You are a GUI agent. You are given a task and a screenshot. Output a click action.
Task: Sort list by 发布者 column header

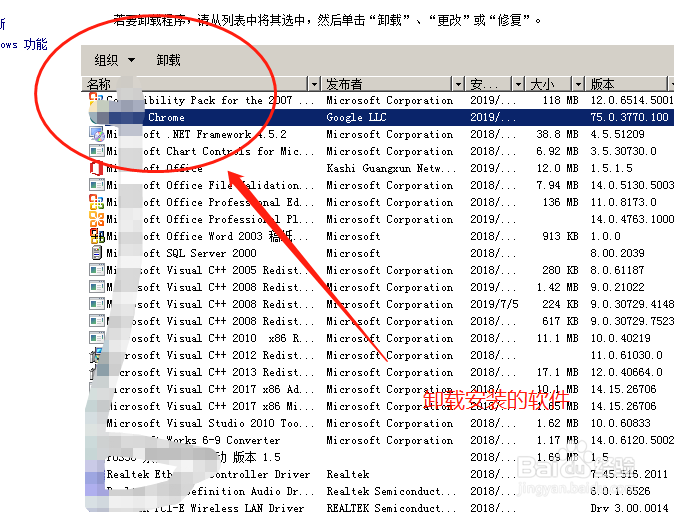click(387, 84)
